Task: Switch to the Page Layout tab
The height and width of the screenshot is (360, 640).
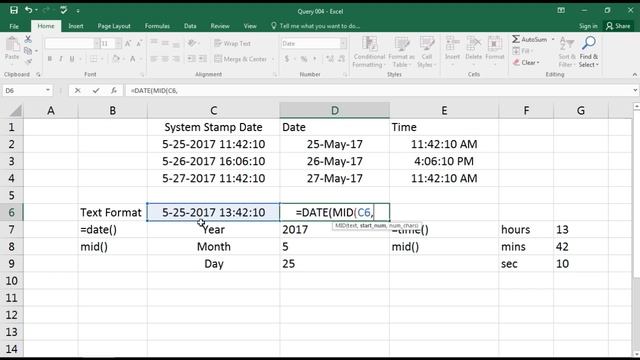Action: [114, 26]
